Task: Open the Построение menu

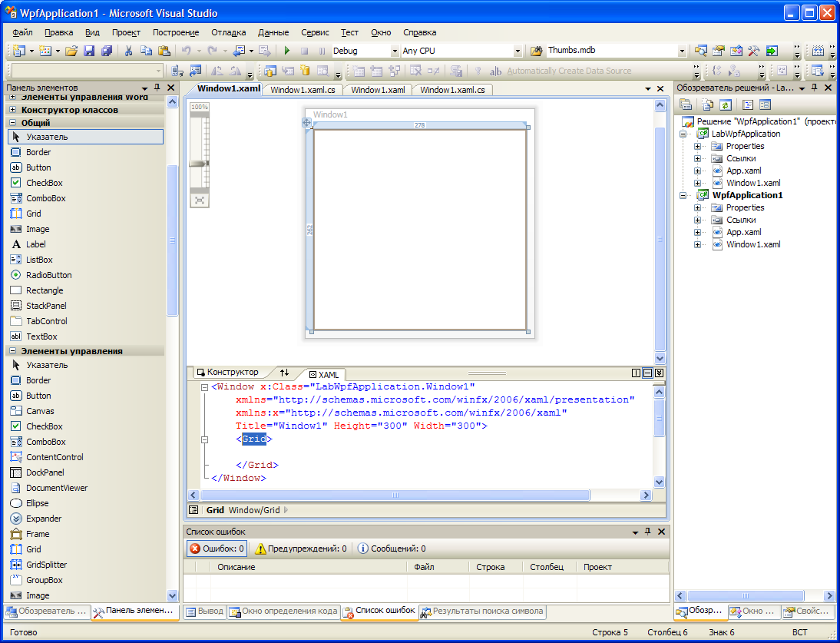Action: pyautogui.click(x=176, y=32)
